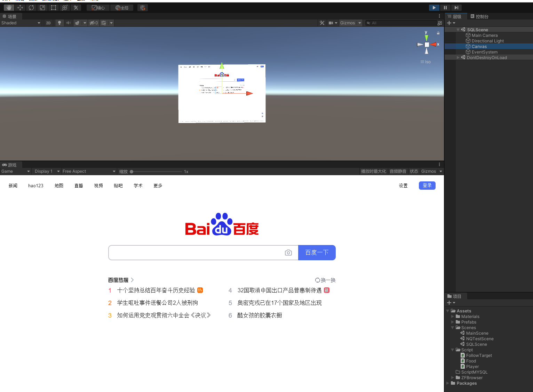Open the SQLScene scene asset
This screenshot has width=533, height=392.
pos(476,344)
